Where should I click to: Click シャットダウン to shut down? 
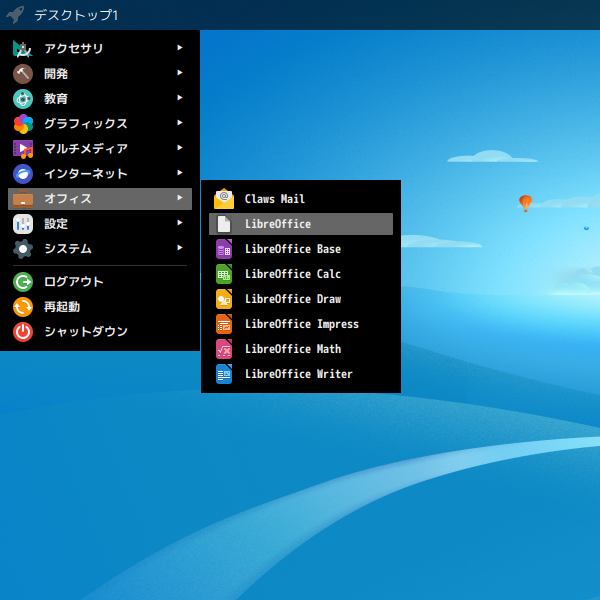tap(85, 332)
